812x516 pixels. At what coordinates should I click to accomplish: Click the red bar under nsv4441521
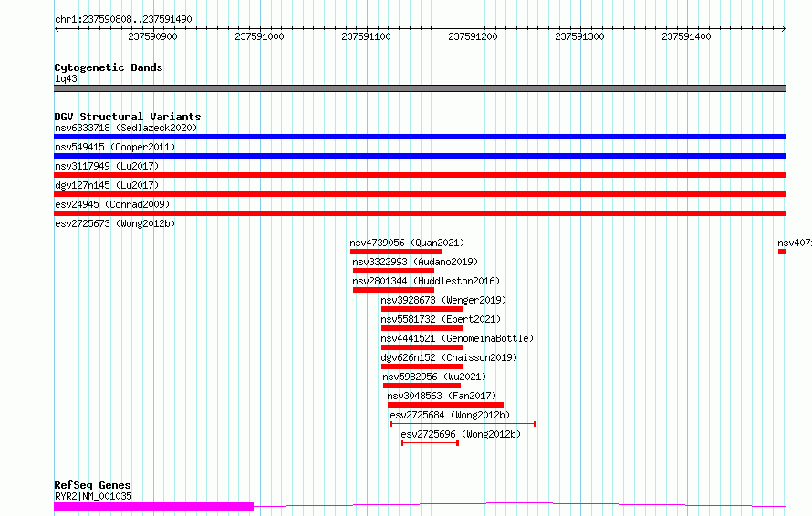(x=422, y=347)
